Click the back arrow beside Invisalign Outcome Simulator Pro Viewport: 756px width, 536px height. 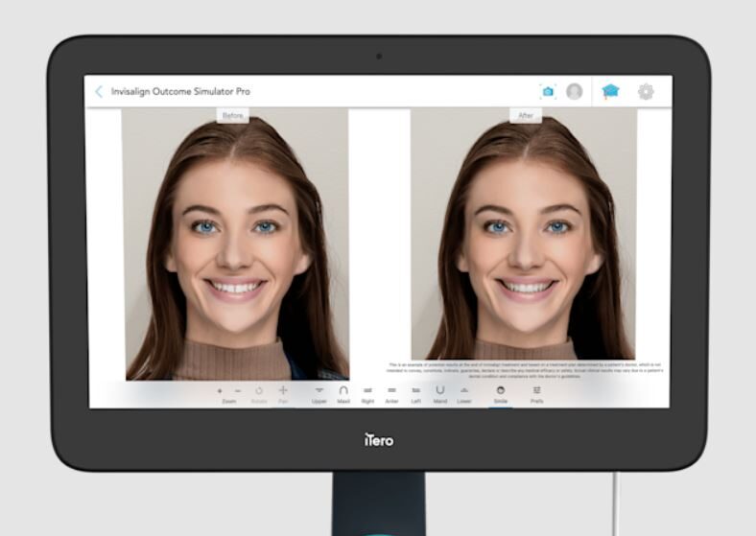pos(99,91)
